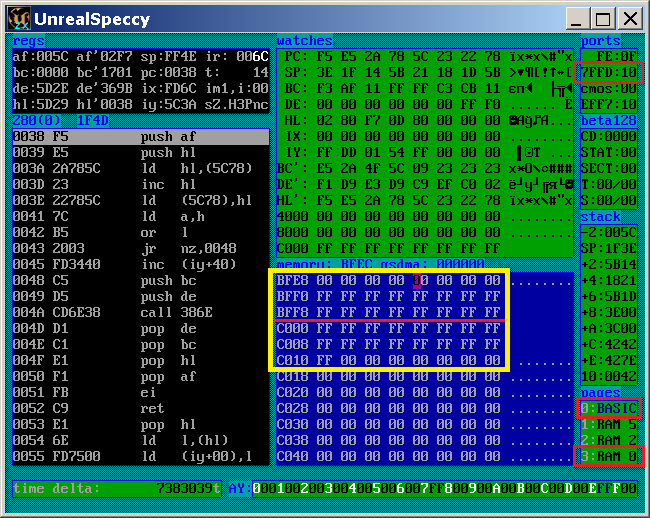Select line 003A ld hl,(5C78)
The height and width of the screenshot is (518, 650).
(141, 169)
